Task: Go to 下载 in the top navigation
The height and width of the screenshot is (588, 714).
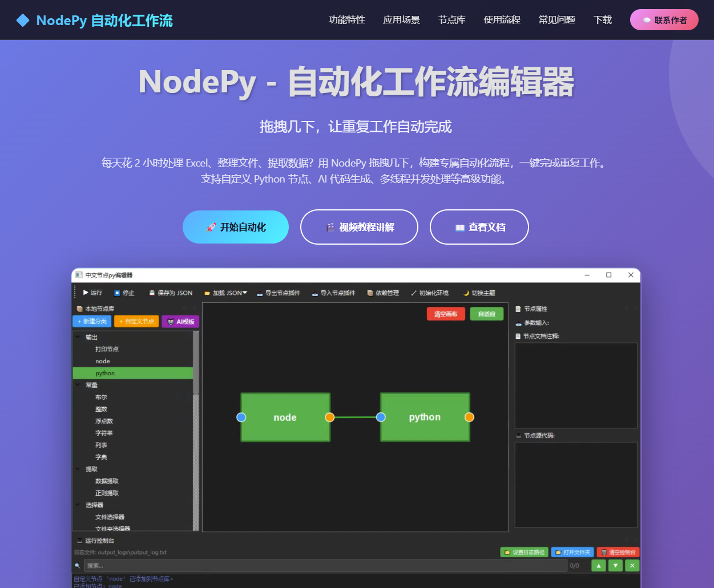Action: click(603, 20)
